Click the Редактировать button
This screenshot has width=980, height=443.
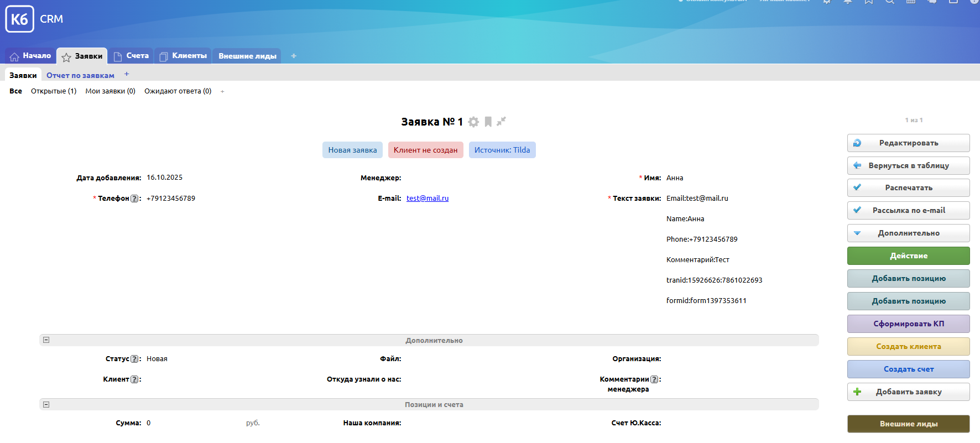click(908, 143)
